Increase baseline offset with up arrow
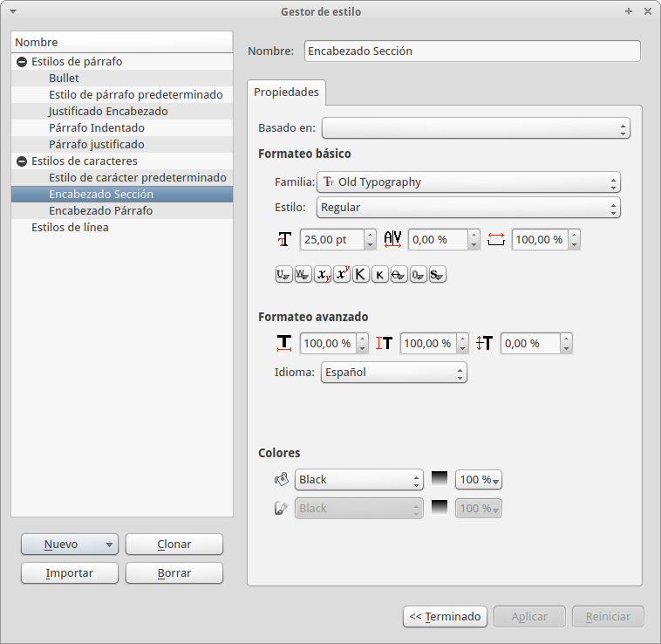Viewport: 661px width, 644px height. pyautogui.click(x=567, y=339)
